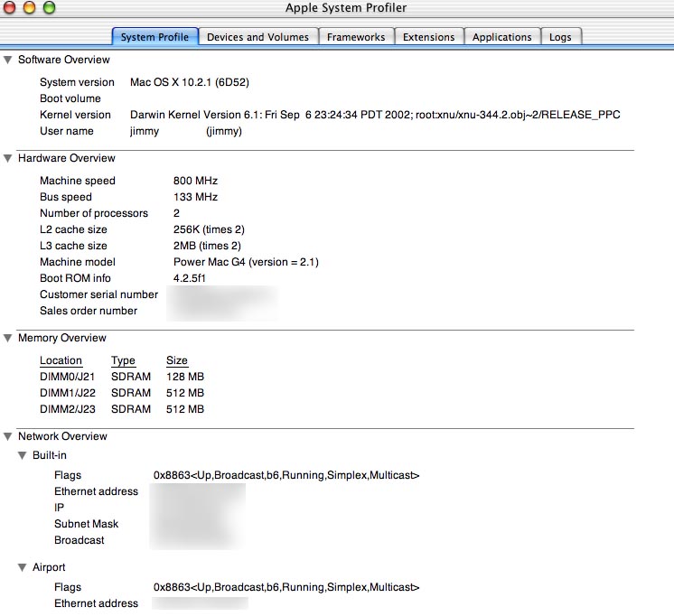Open the Extensions tab
The width and height of the screenshot is (674, 616).
point(428,37)
